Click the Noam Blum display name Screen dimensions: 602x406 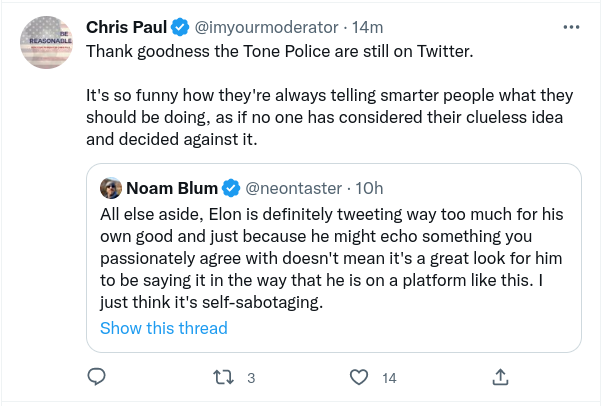pos(172,187)
